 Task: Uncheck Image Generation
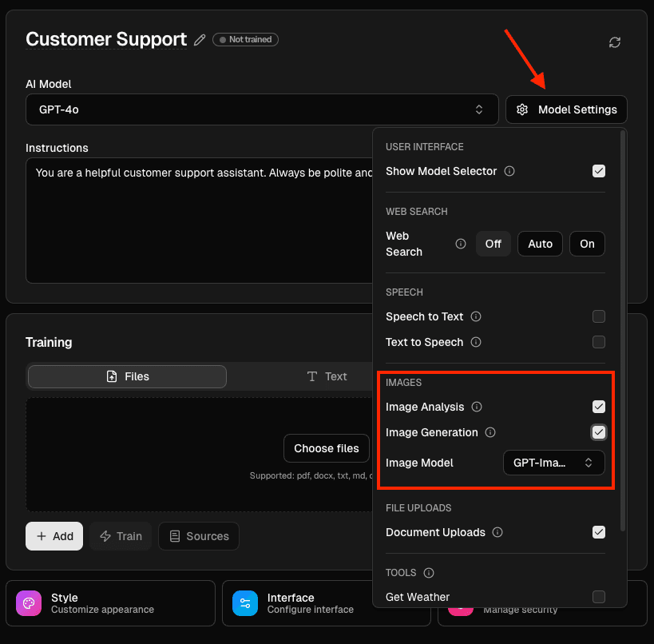tap(598, 432)
